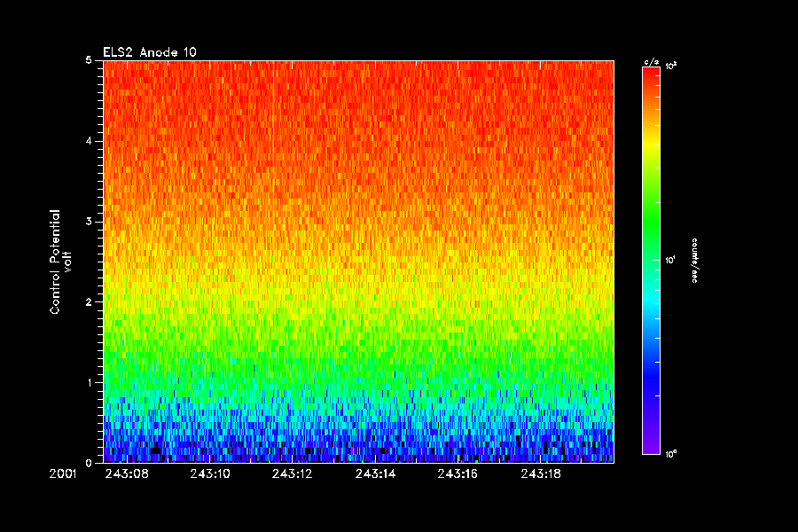The height and width of the screenshot is (532, 798).
Task: Click the color bar's middle scale label
Action: point(671,260)
